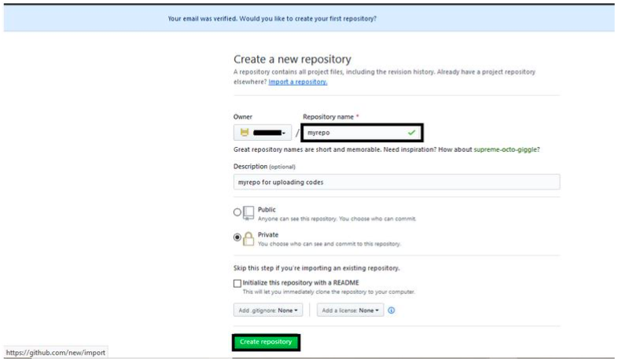The height and width of the screenshot is (364, 629).
Task: Enable Initialize this repository with a README
Action: point(237,283)
